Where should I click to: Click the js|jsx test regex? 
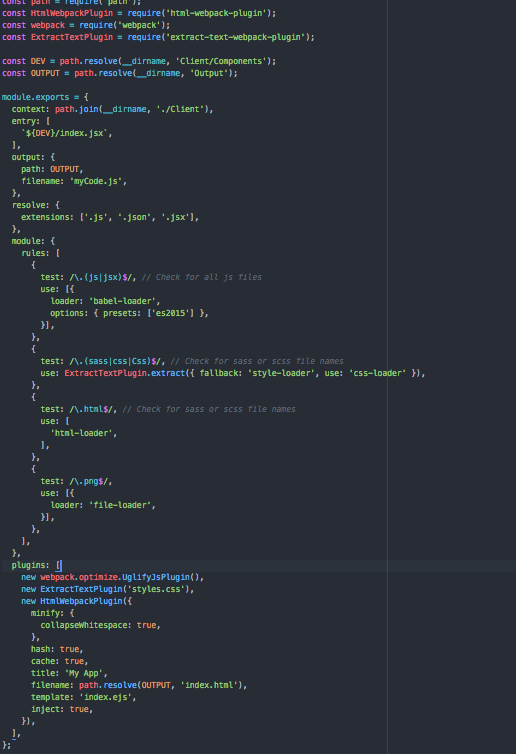101,277
